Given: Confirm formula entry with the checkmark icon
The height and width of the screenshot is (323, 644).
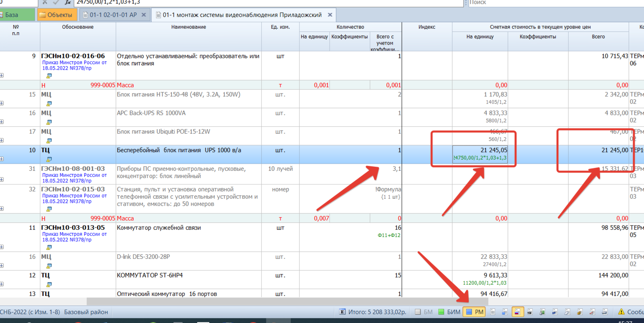Looking at the screenshot, I should (56, 2).
